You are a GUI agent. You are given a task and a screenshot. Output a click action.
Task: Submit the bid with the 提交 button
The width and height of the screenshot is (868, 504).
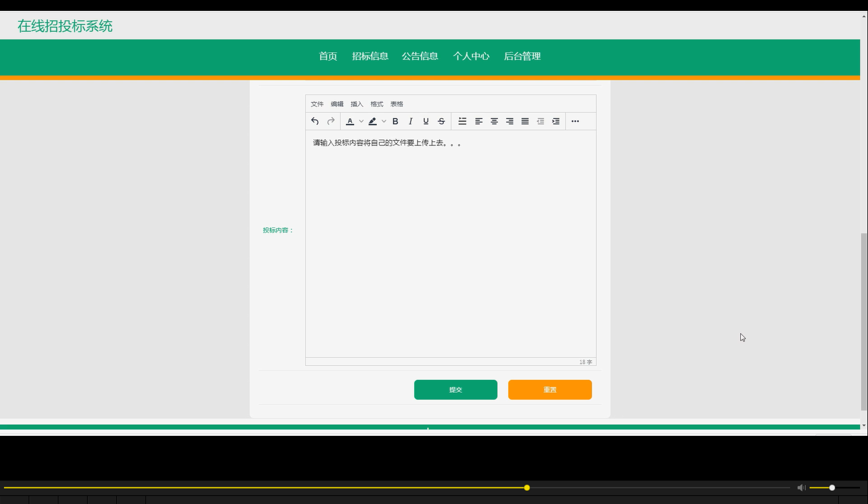tap(456, 389)
